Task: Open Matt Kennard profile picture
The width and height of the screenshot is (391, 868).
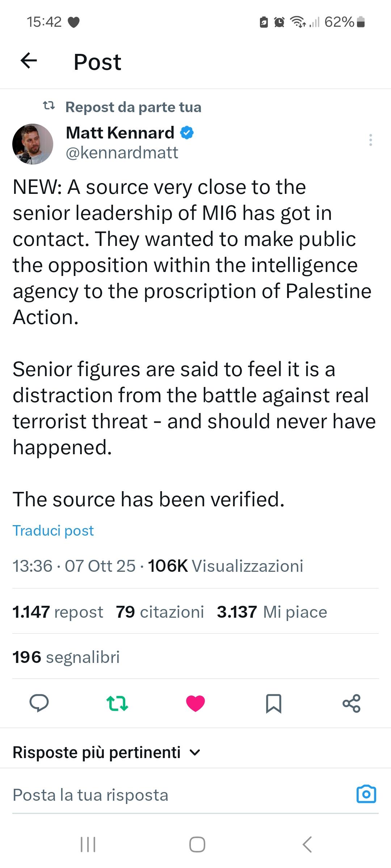Action: (33, 144)
